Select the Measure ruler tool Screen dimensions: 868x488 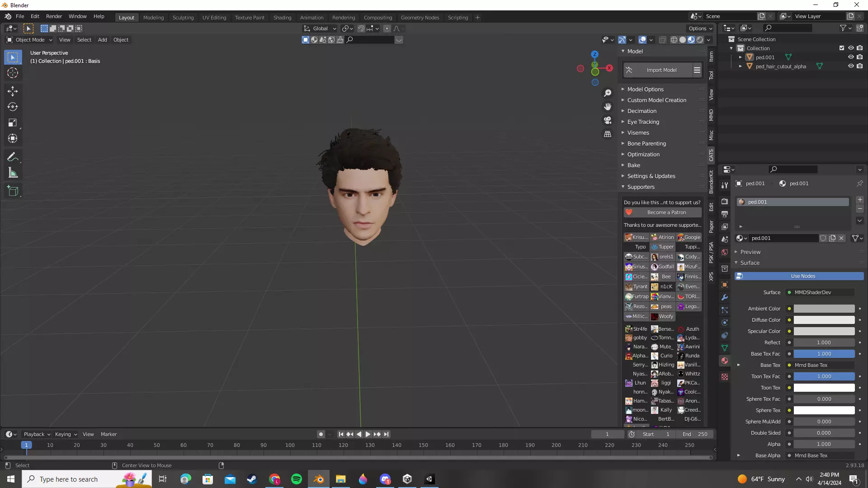(13, 173)
